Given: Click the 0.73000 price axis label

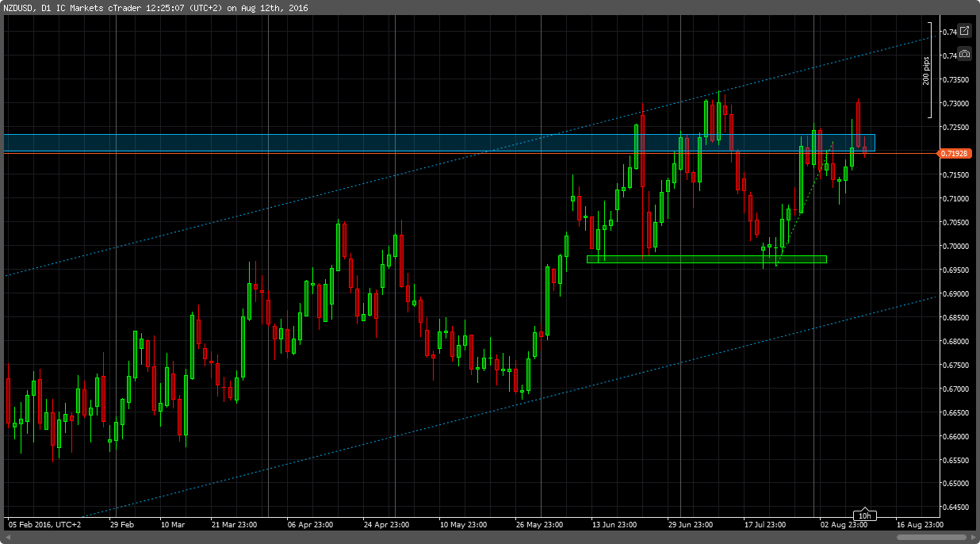Looking at the screenshot, I should (955, 104).
